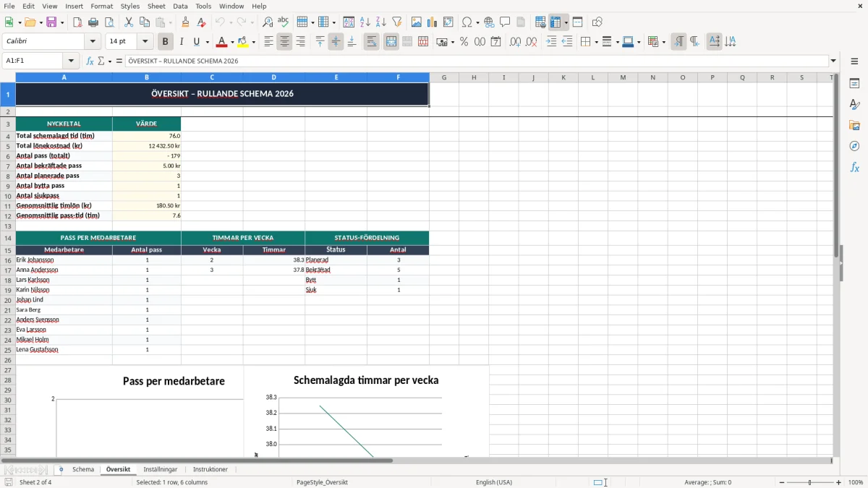Open the Freeze Rows and Columns dropdown arrow

pos(566,22)
